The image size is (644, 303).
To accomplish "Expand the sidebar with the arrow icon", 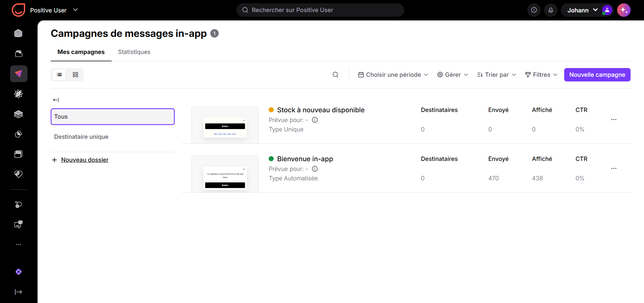I will click(x=18, y=292).
